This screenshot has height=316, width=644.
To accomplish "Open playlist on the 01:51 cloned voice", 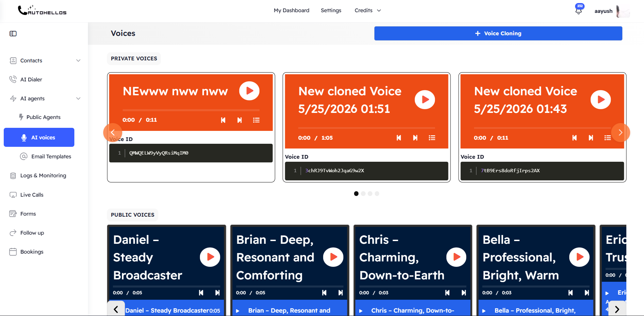I will click(x=432, y=138).
